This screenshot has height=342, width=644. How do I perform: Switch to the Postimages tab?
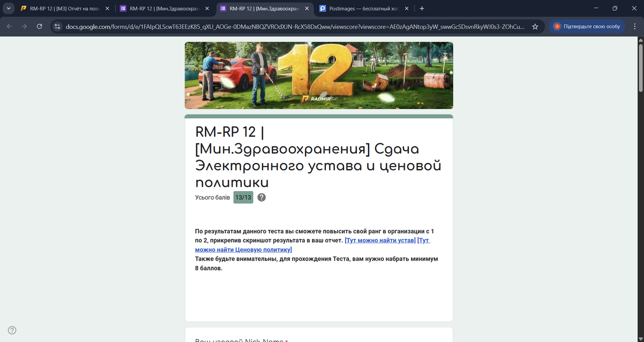point(364,9)
